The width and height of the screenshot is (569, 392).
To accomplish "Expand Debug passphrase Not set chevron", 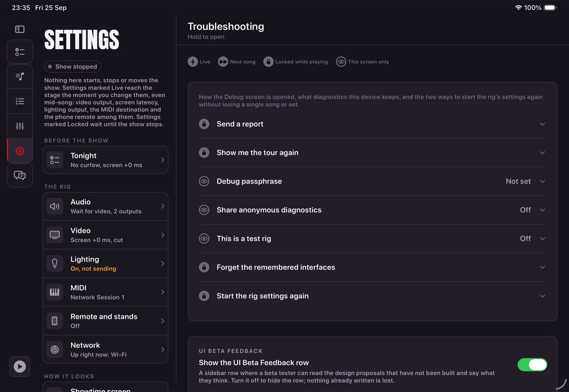I will coord(542,181).
